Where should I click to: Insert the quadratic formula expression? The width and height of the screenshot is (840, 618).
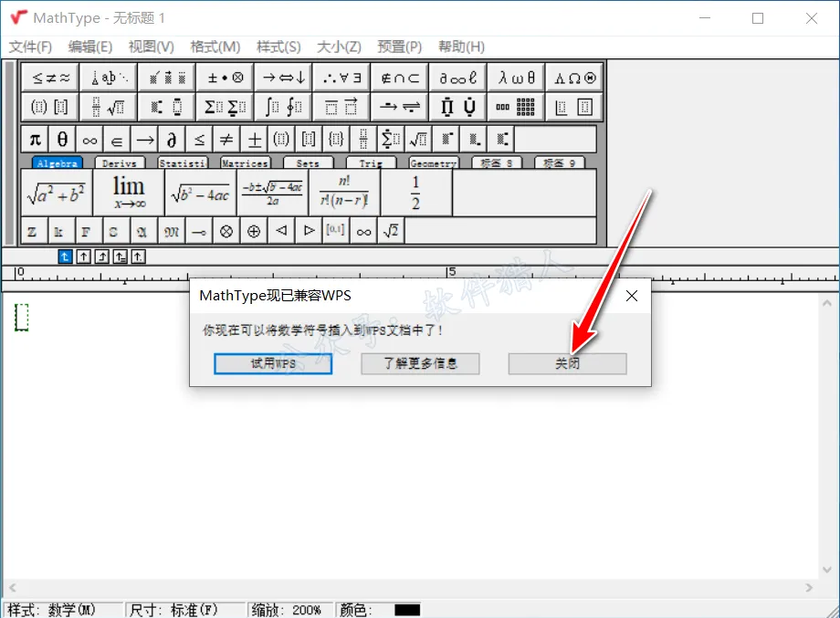click(272, 193)
